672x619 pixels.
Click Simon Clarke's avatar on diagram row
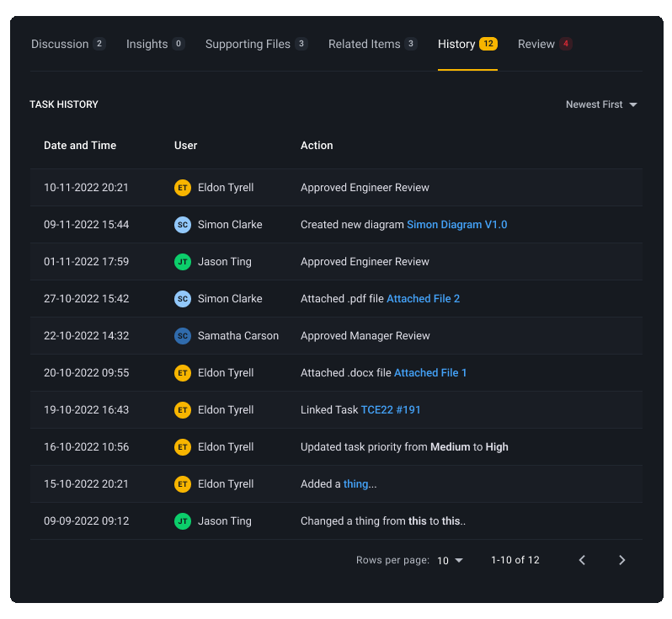[183, 225]
